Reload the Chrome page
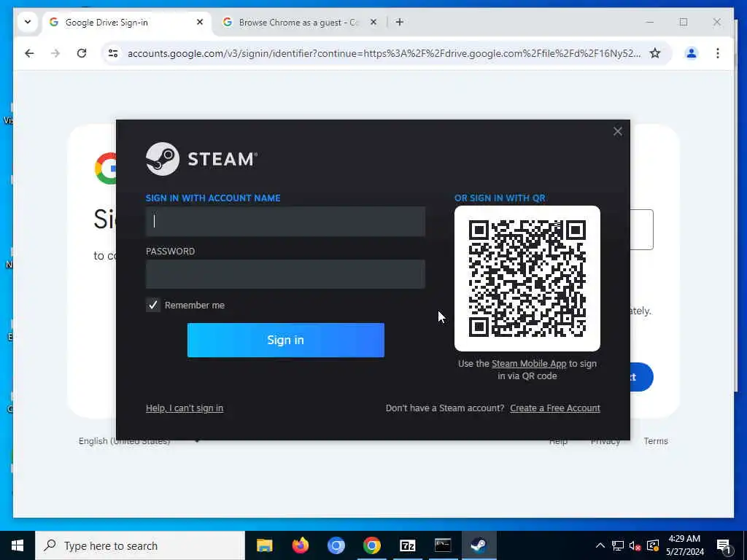 point(82,53)
